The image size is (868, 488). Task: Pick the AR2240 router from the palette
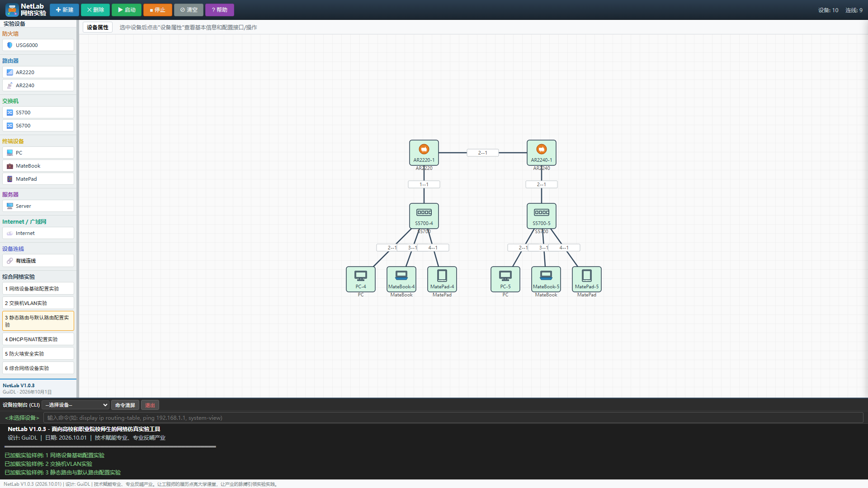38,85
